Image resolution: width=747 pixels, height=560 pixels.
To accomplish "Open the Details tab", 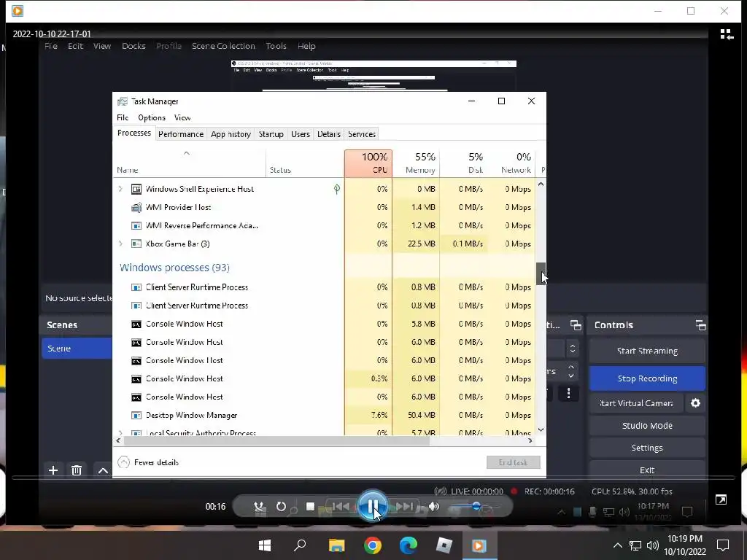I will (329, 134).
